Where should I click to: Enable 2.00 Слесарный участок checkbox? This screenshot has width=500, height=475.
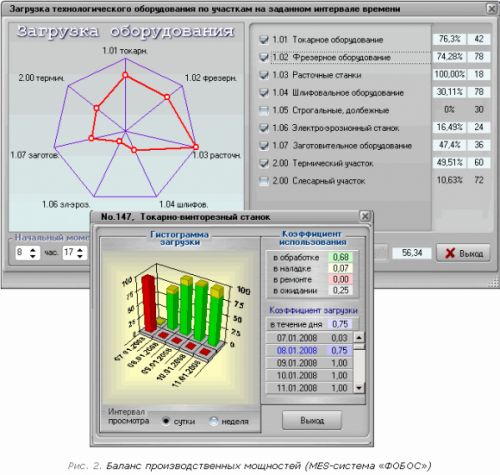click(x=264, y=181)
